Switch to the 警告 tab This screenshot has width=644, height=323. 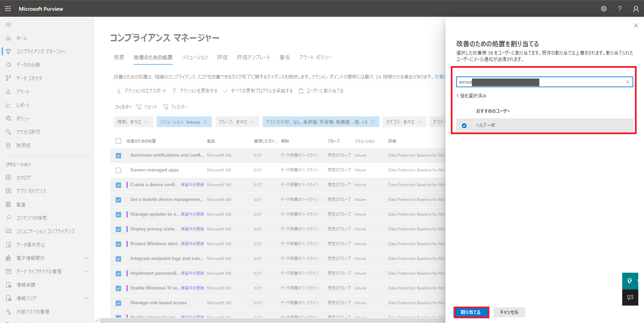coord(285,57)
